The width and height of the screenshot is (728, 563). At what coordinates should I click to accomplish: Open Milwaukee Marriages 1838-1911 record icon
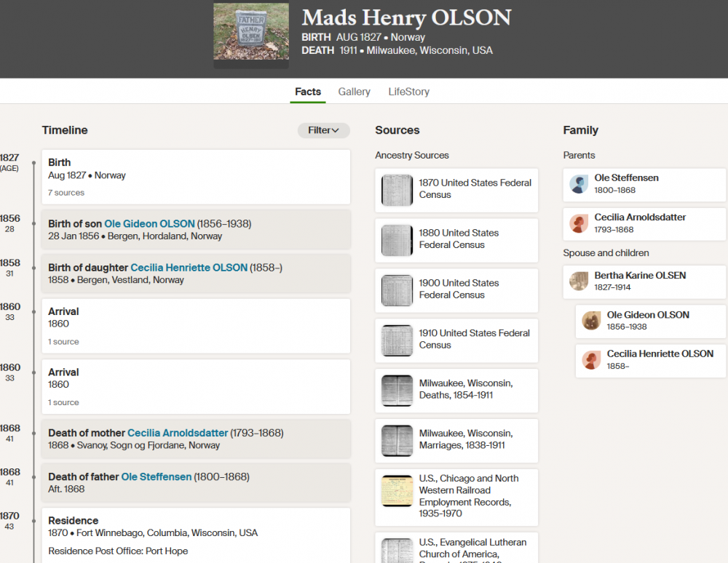pos(397,441)
